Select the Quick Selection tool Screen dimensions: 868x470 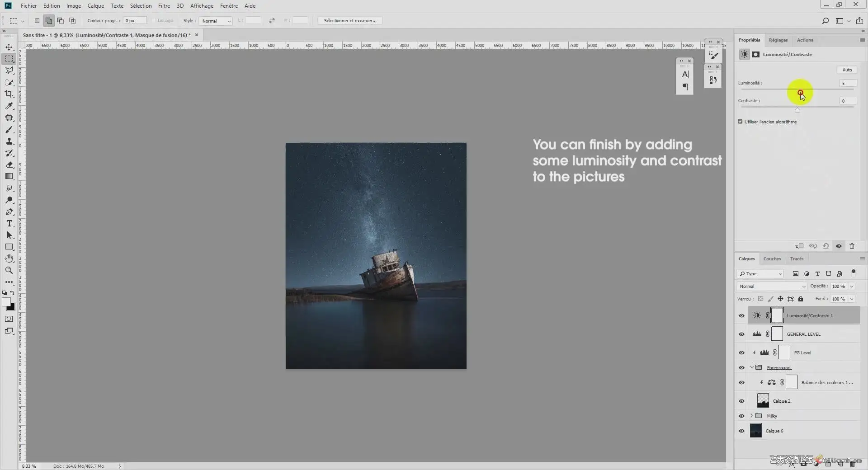[x=9, y=82]
